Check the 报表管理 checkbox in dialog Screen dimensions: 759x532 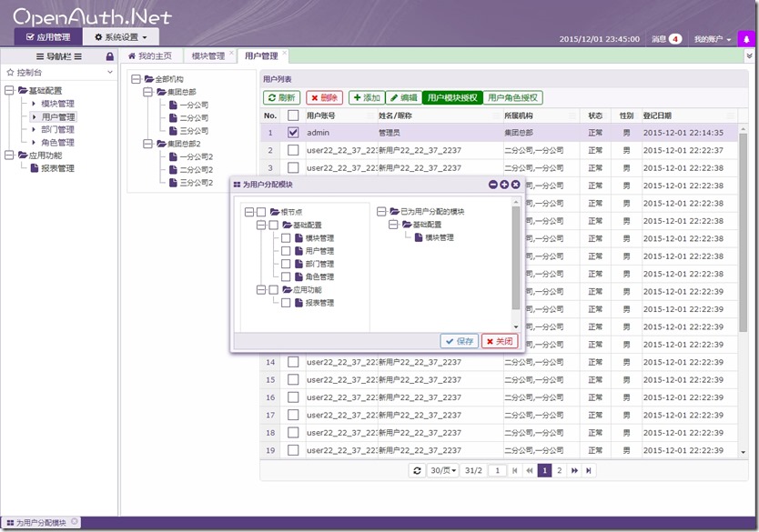(x=286, y=303)
